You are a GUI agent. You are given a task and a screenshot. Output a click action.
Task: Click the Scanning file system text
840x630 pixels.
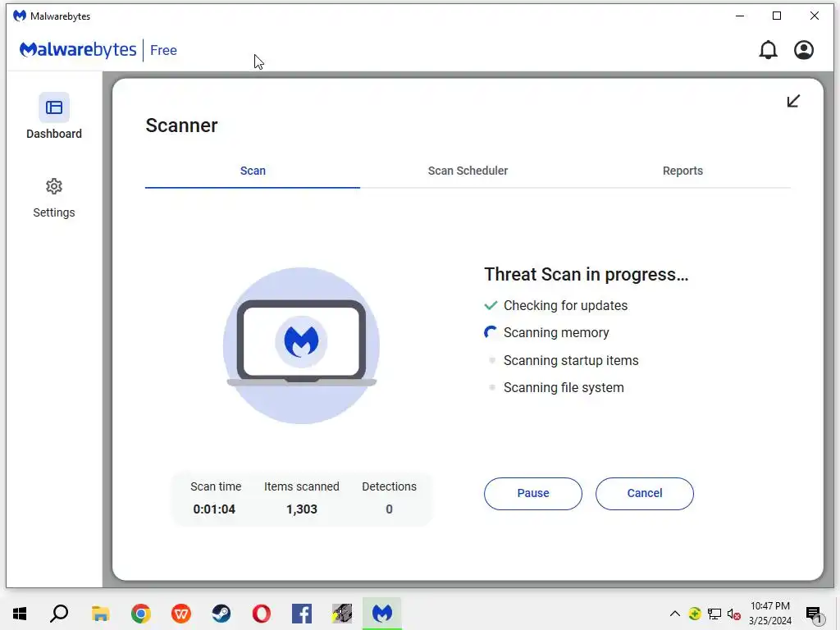(564, 388)
